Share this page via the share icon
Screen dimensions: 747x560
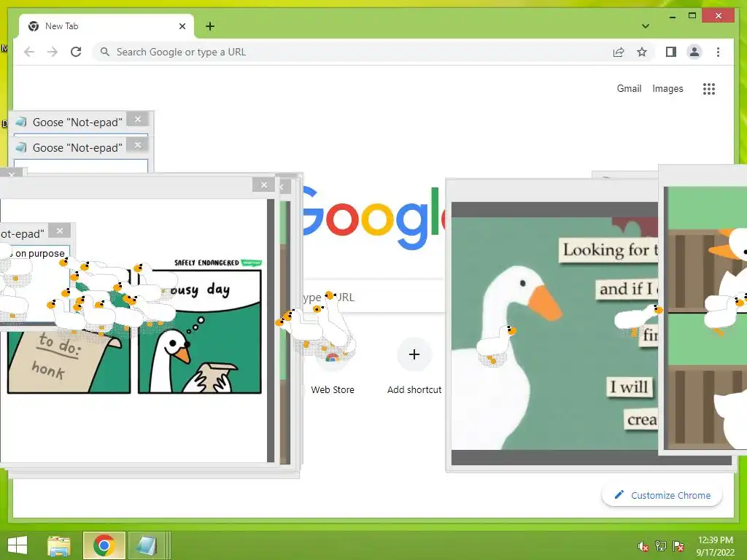point(619,52)
